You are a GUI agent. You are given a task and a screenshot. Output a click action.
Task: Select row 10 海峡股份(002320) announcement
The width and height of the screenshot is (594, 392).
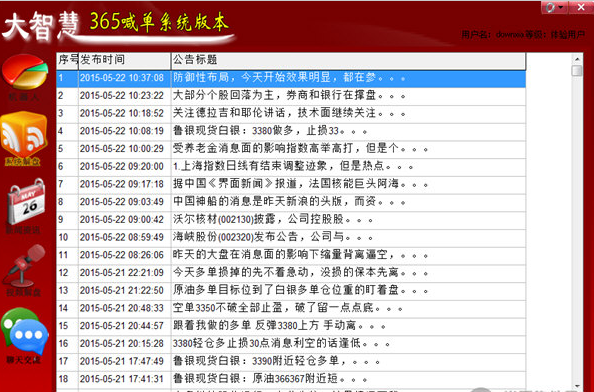(291, 237)
